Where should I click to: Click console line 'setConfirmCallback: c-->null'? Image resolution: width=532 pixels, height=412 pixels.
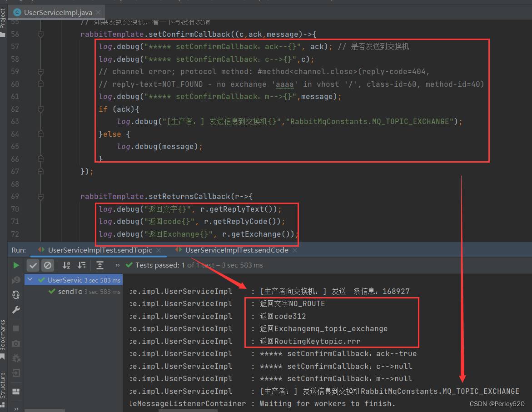pyautogui.click(x=336, y=366)
